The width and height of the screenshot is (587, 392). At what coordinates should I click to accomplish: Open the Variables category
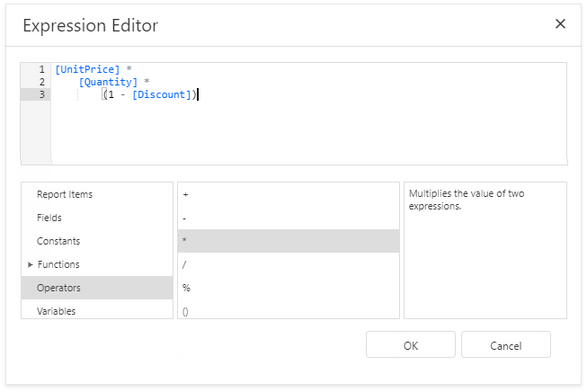tap(56, 311)
